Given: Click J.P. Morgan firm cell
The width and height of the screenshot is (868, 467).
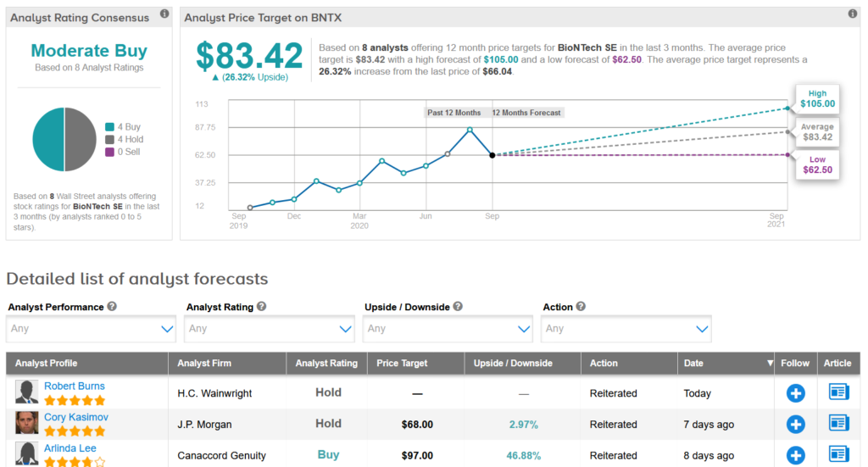Looking at the screenshot, I should (204, 425).
